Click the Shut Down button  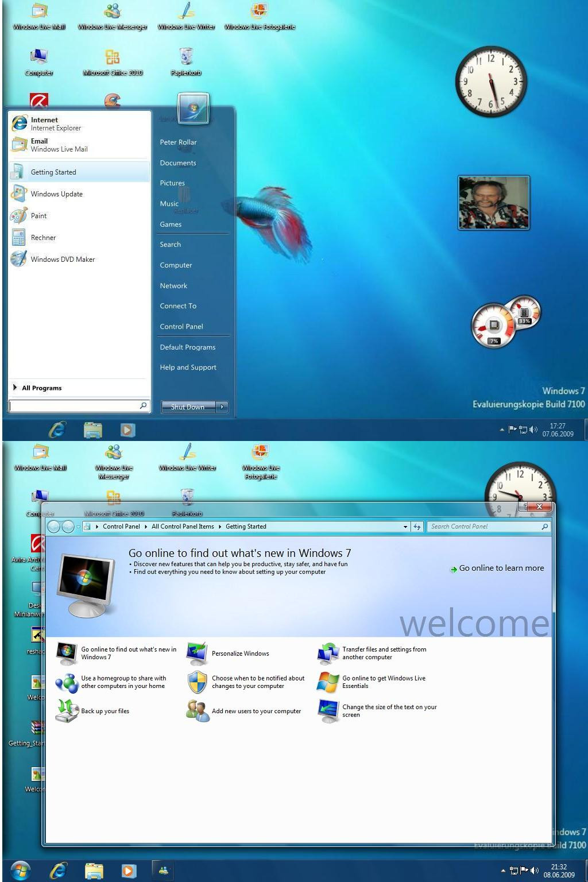(188, 407)
